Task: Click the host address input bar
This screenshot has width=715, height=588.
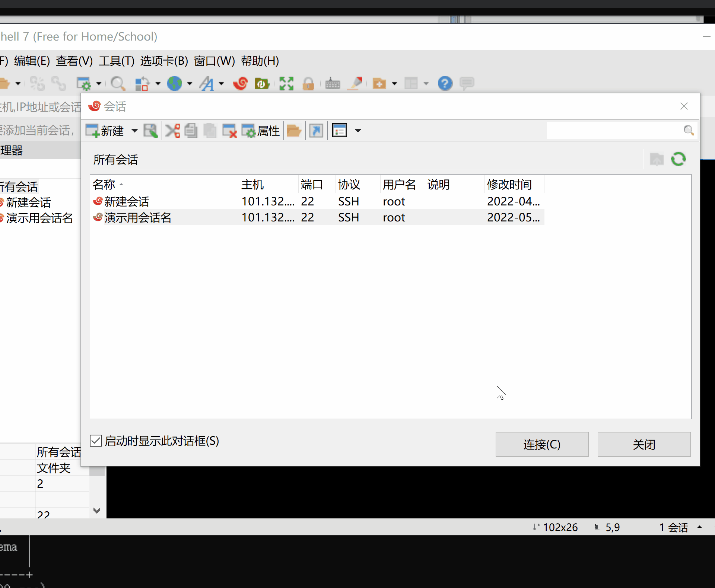Action: [40, 107]
